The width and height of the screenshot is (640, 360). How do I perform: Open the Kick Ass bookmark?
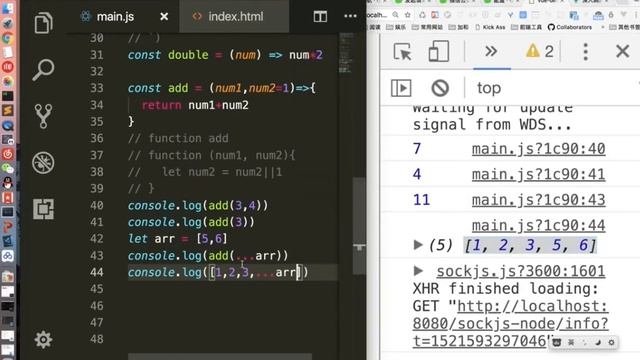(x=490, y=27)
